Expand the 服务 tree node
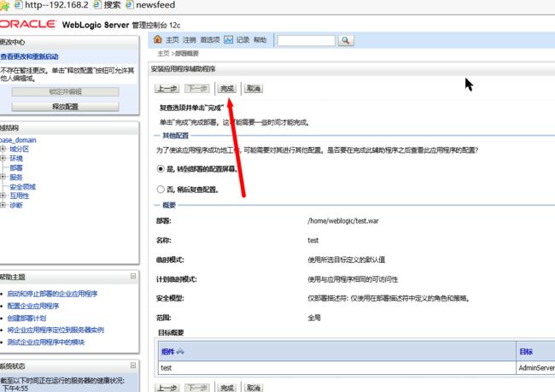The image size is (555, 392). [x=3, y=177]
